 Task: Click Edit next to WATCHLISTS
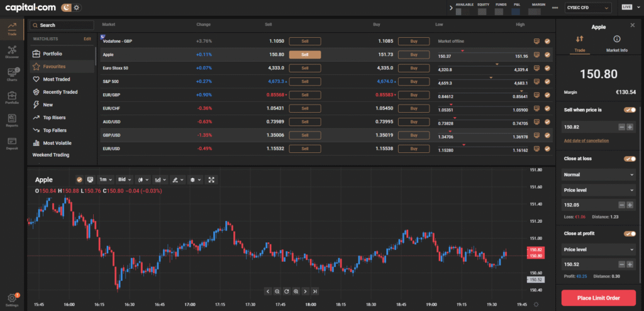[87, 39]
